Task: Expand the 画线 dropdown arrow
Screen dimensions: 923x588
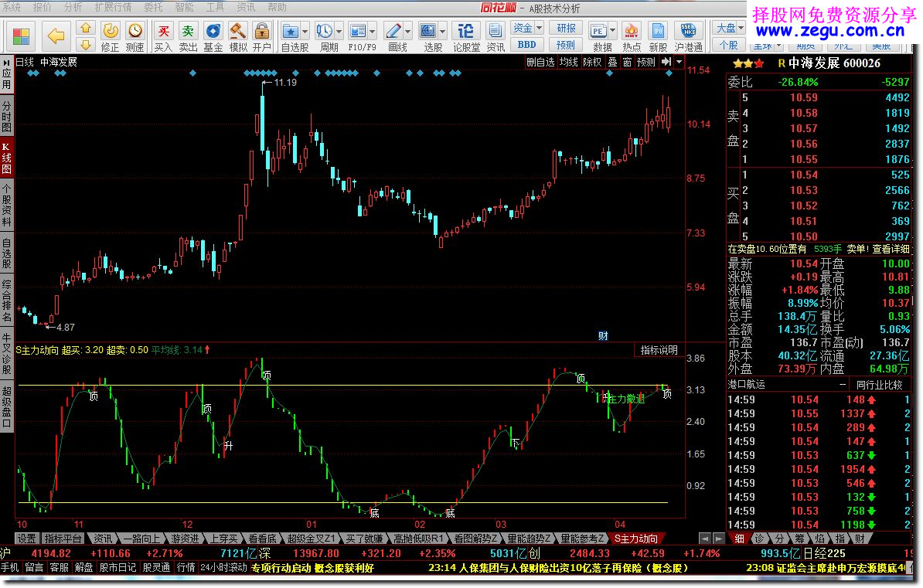Action: click(x=407, y=31)
